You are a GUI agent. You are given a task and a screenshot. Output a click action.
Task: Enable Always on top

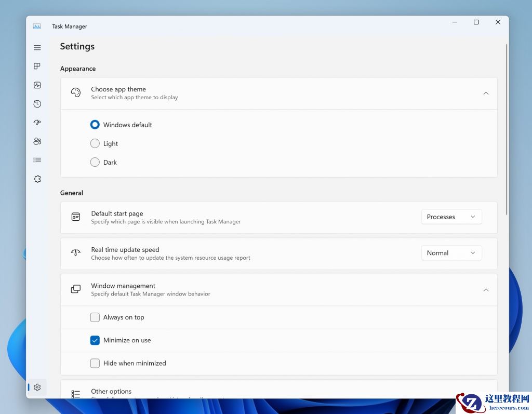95,317
